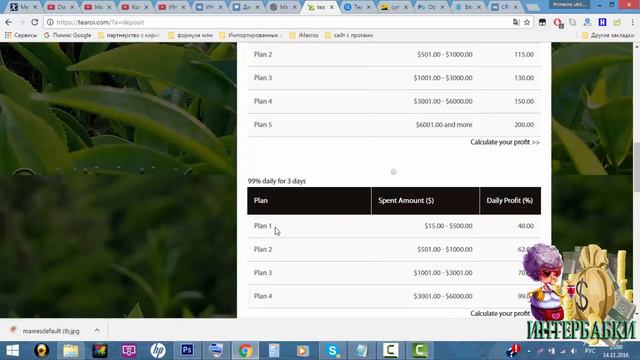Click the taskbar clock and date
Image resolution: width=640 pixels, height=360 pixels.
(616, 351)
